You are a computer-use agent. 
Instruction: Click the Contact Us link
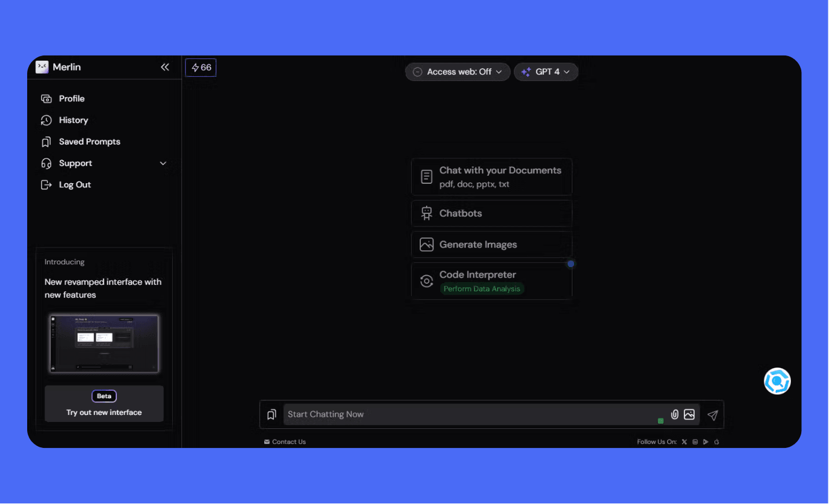coord(285,442)
